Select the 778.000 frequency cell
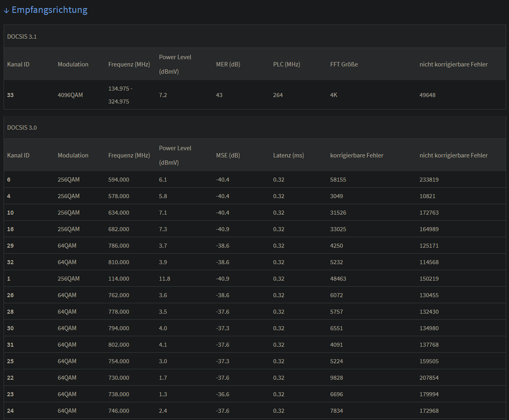 pyautogui.click(x=119, y=312)
